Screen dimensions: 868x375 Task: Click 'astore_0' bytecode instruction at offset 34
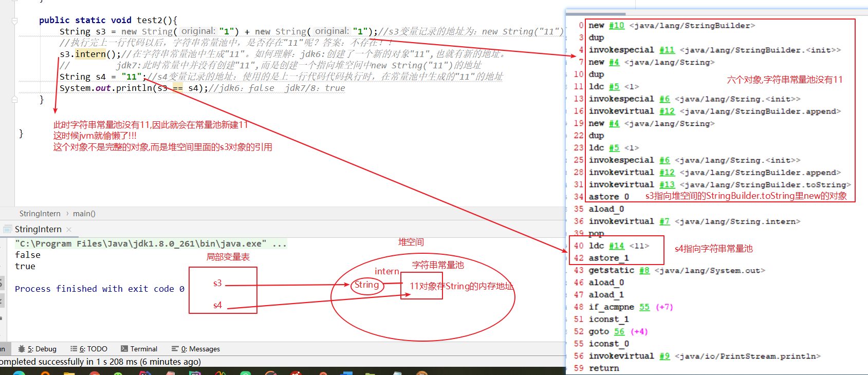pyautogui.click(x=609, y=197)
